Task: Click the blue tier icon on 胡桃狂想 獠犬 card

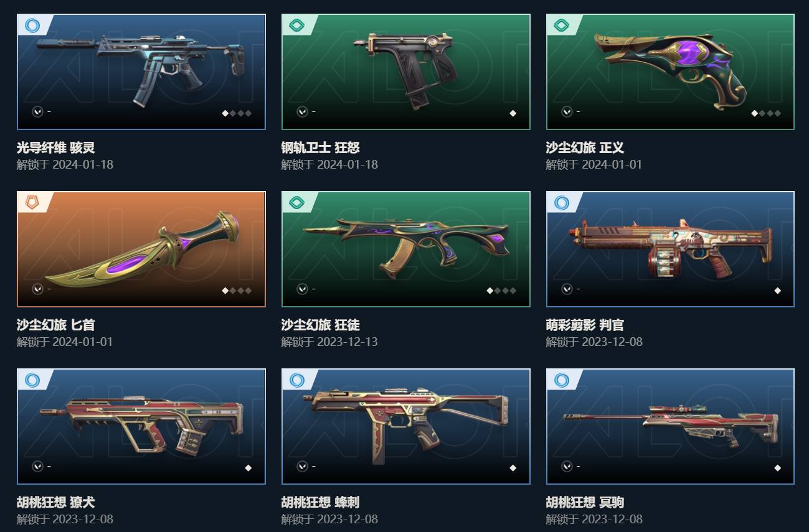Action: click(32, 380)
